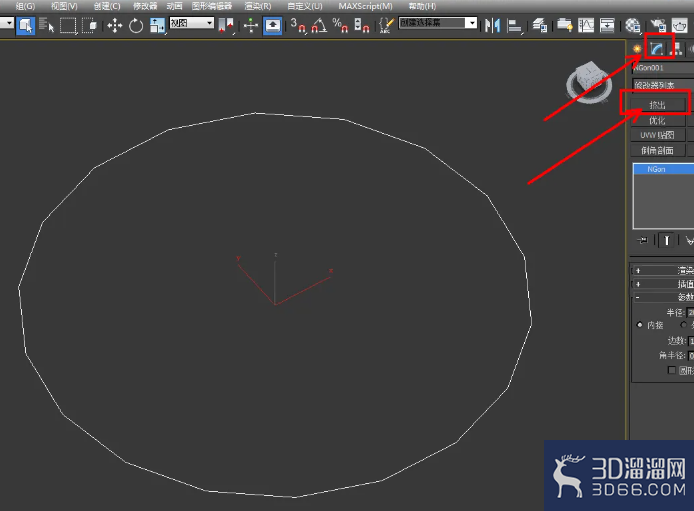
Task: Toggle Keyboard Shortcut Override icon
Action: point(273,25)
